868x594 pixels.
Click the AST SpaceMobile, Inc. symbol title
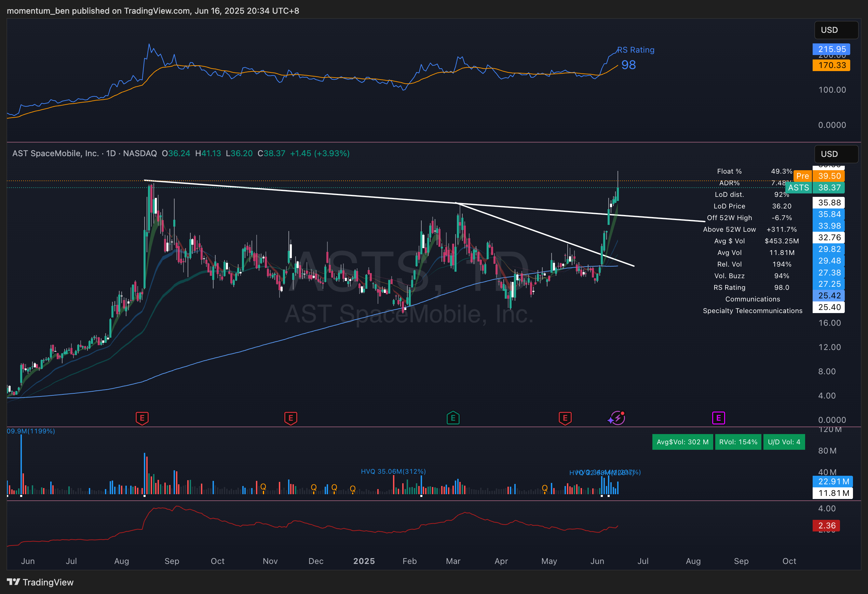pos(55,153)
